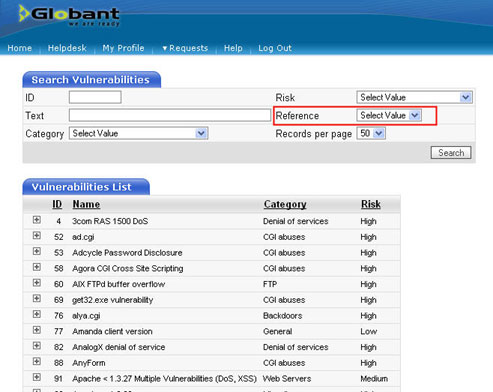Open the Helpdesk menu item
This screenshot has height=392, width=493.
67,48
